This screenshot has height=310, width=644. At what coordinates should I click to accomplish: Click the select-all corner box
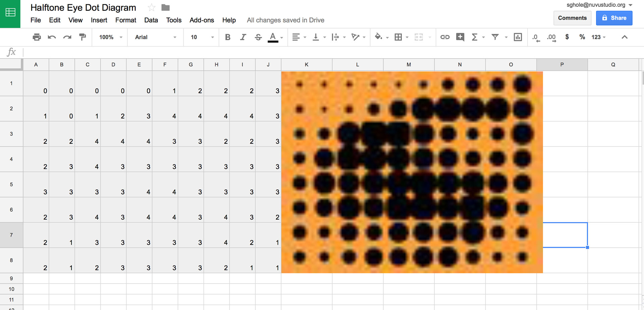(x=11, y=65)
